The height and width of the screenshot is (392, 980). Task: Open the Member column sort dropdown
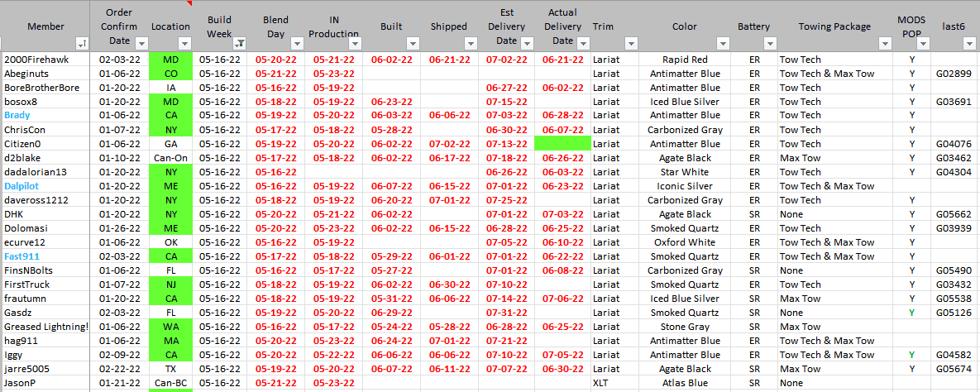click(x=82, y=43)
